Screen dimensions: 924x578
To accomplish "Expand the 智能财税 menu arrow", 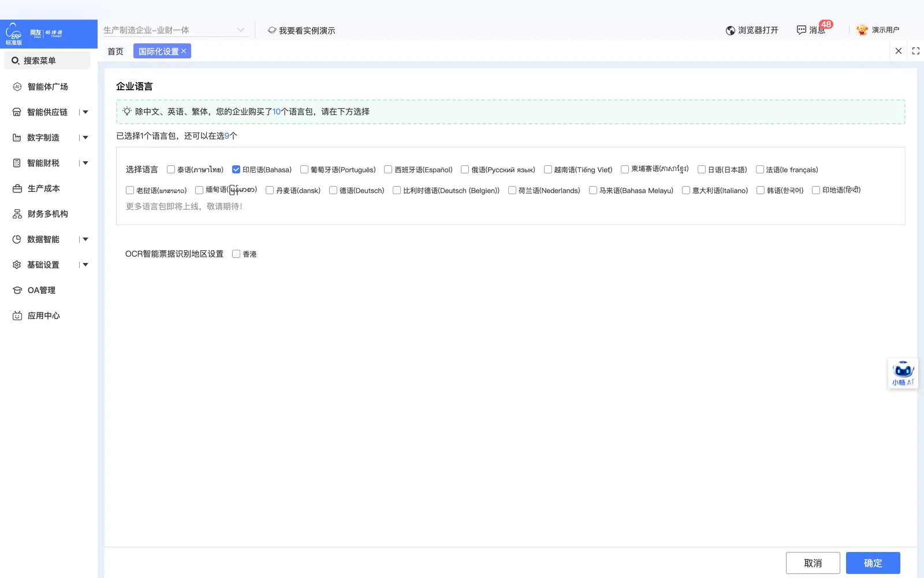I will (x=85, y=163).
